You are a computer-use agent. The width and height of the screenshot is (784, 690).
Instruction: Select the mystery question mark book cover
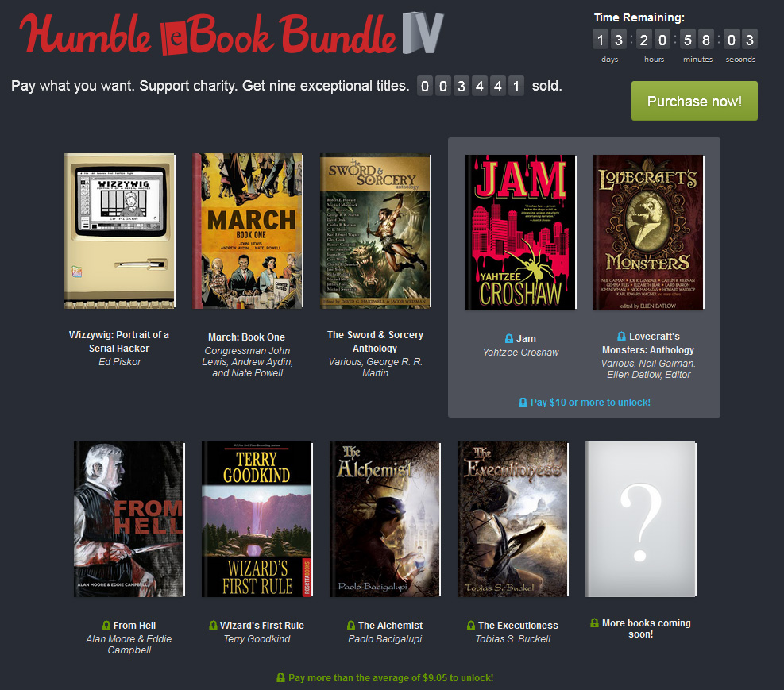click(x=641, y=519)
